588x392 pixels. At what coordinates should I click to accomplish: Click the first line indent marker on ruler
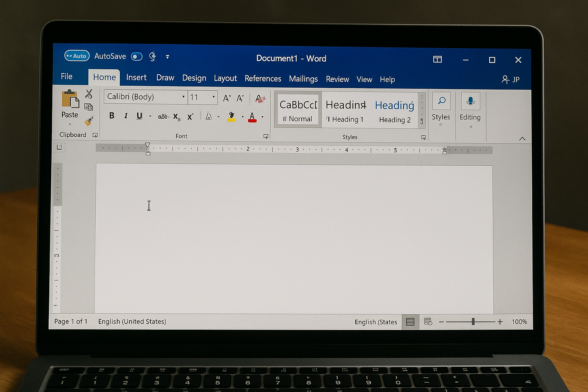(147, 145)
